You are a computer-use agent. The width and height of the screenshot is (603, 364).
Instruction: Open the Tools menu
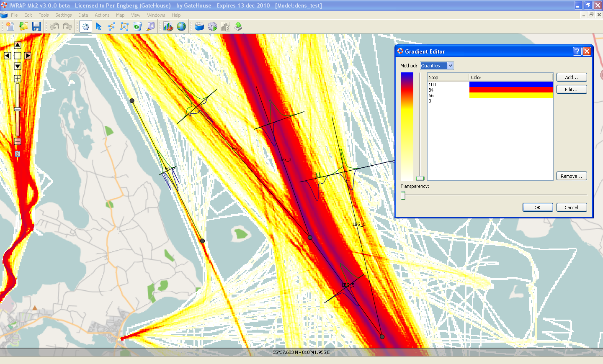(x=44, y=15)
